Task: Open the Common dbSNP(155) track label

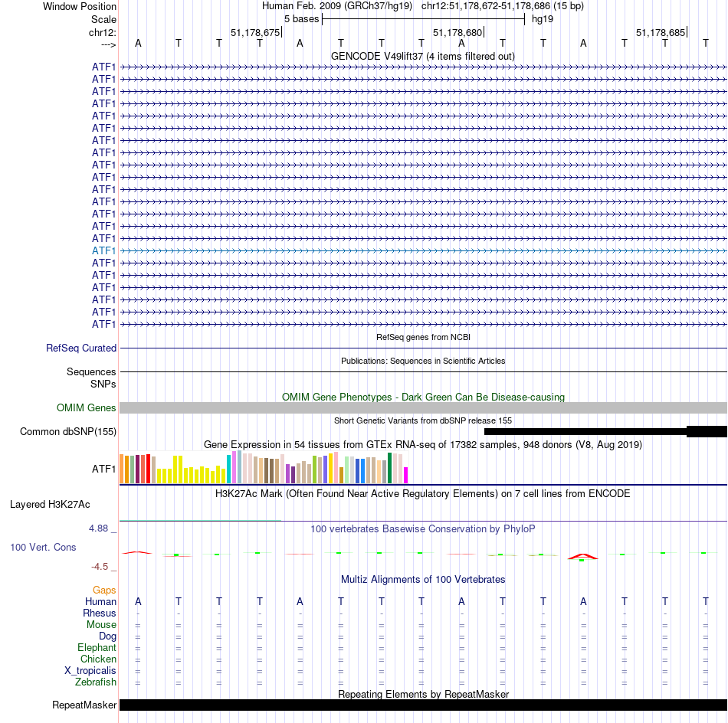Action: pyautogui.click(x=67, y=431)
